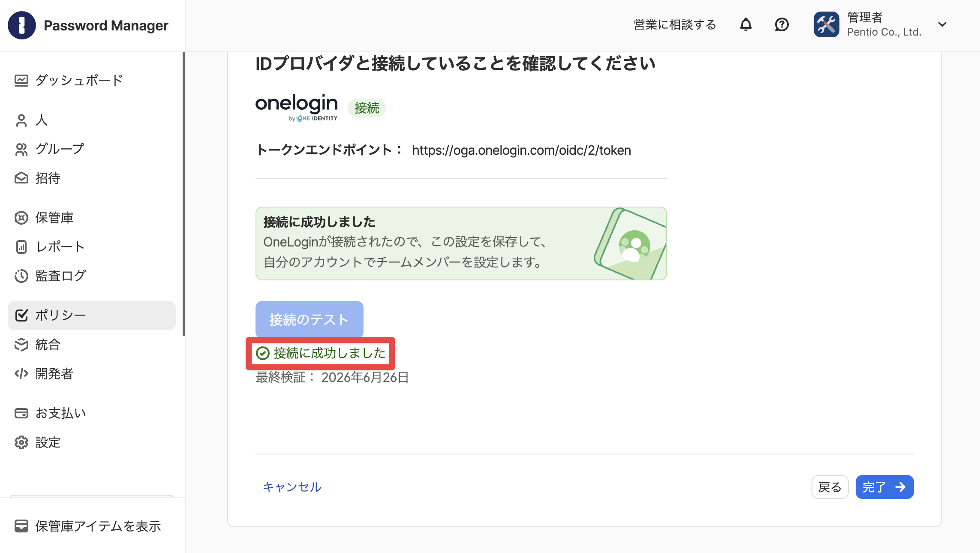Click the ダッシュボード sidebar icon
Image resolution: width=980 pixels, height=553 pixels.
click(21, 80)
